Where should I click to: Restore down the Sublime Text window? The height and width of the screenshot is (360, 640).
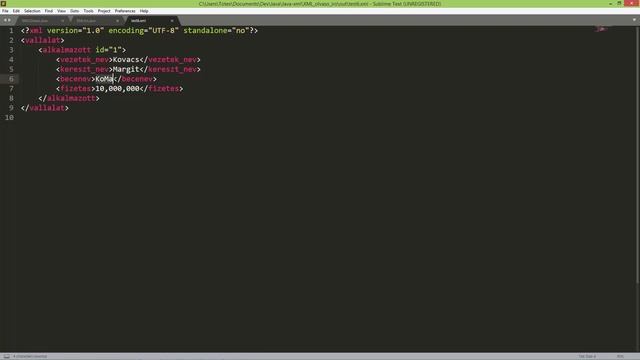619,3
